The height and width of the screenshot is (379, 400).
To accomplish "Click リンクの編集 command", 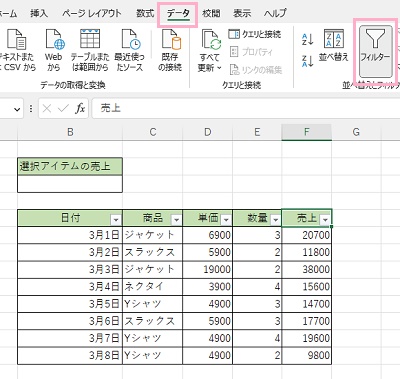I will click(256, 70).
